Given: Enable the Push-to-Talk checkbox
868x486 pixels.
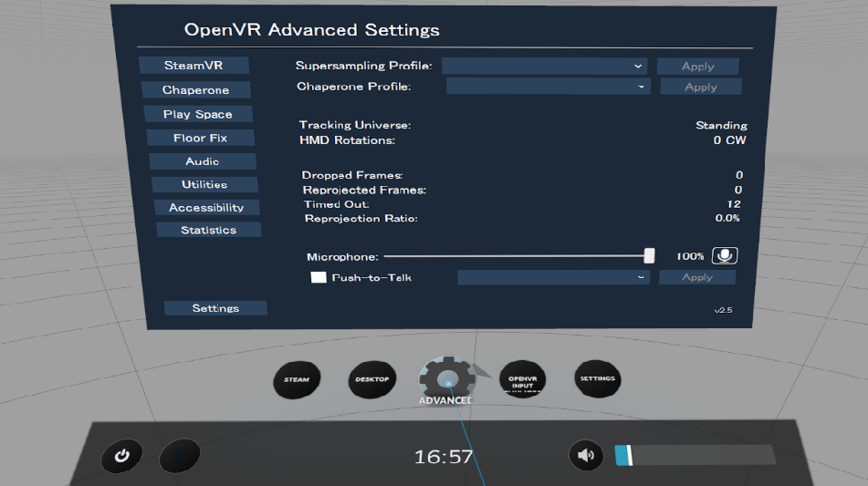Looking at the screenshot, I should coord(319,277).
